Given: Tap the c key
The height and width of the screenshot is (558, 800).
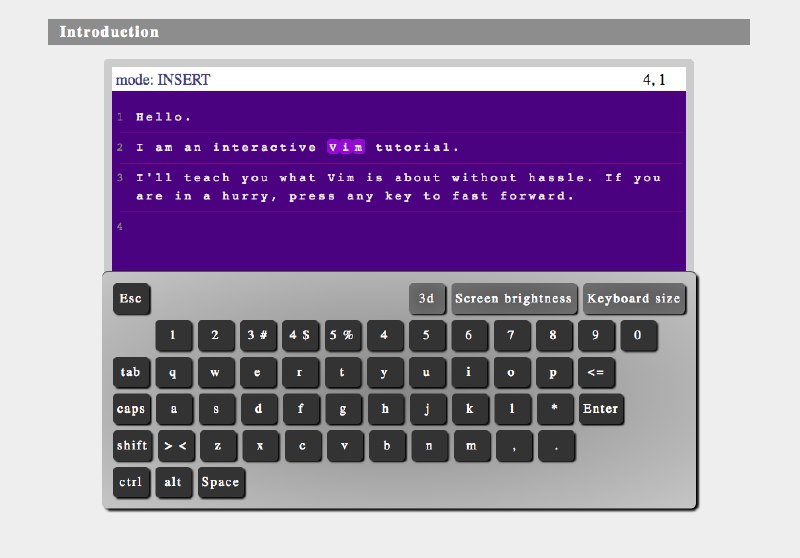Looking at the screenshot, I should click(x=303, y=445).
